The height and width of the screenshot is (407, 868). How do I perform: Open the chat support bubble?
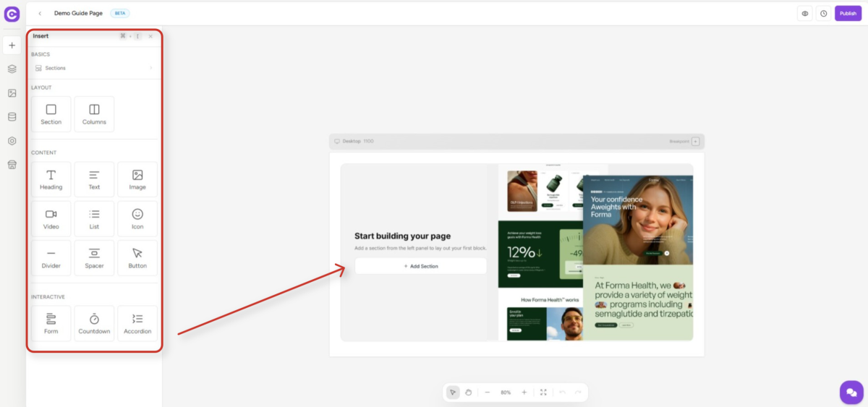(851, 392)
